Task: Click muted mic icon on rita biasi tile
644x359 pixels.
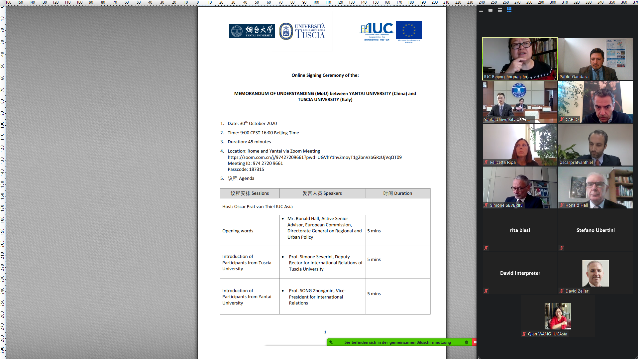Action: click(486, 248)
